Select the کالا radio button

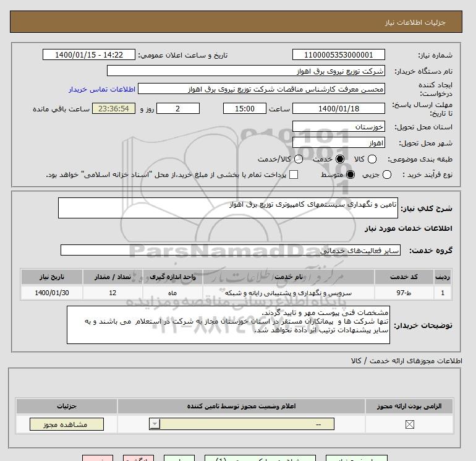372,159
